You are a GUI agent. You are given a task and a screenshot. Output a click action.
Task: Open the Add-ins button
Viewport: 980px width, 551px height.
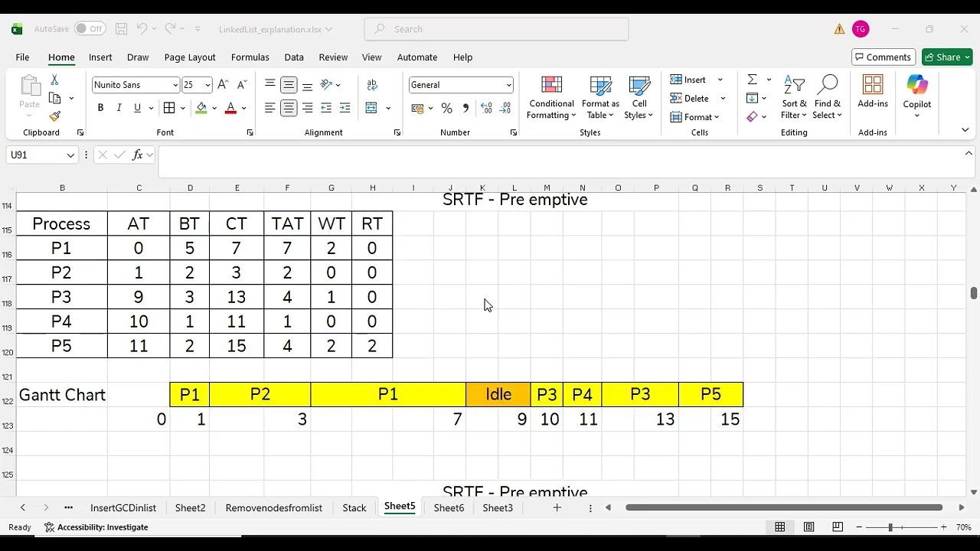(873, 92)
